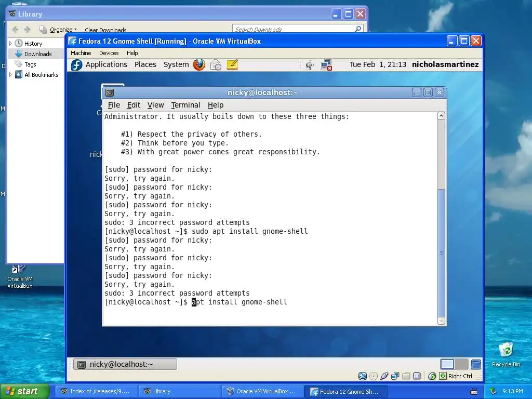This screenshot has width=532, height=399.
Task: Click the Fedora panel clock Tue Feb 1
Action: (x=378, y=64)
